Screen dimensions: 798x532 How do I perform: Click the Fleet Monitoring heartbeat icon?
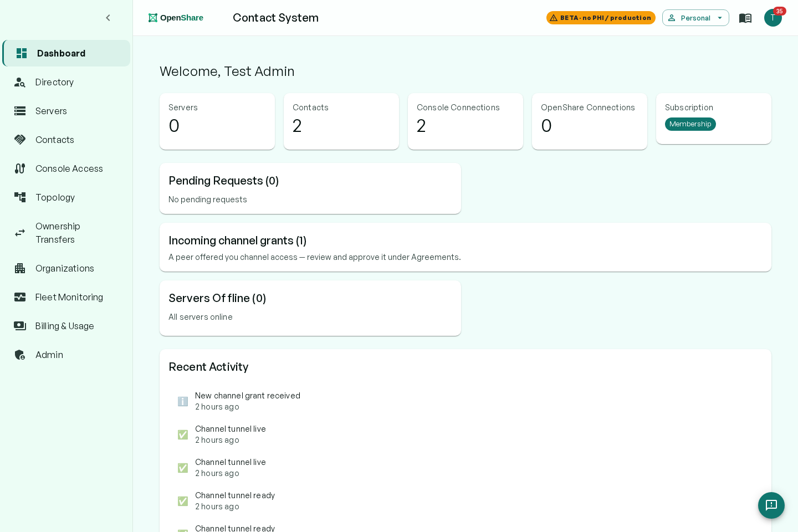(x=20, y=297)
